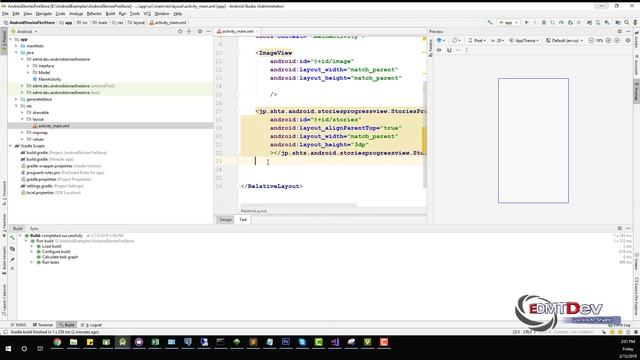640x360 pixels.
Task: Click the Make Project hammer icon
Action: click(490, 22)
